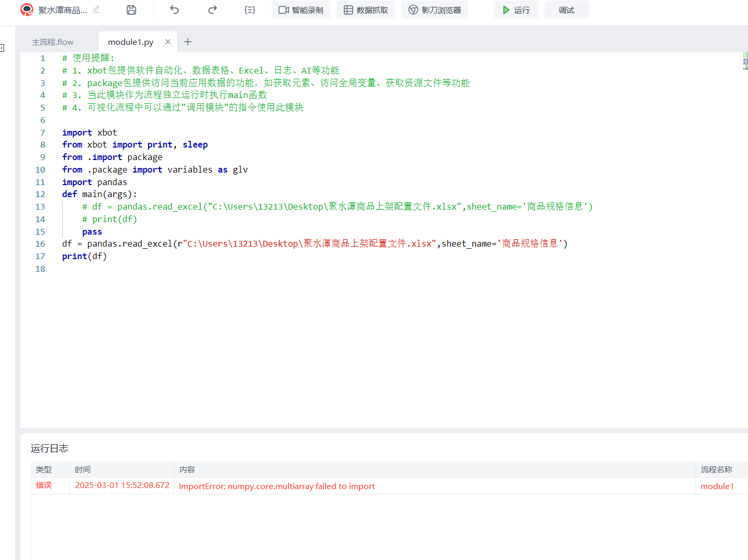Viewport: 748px width, 560px height.
Task: Click the red robot app logo
Action: 27,10
